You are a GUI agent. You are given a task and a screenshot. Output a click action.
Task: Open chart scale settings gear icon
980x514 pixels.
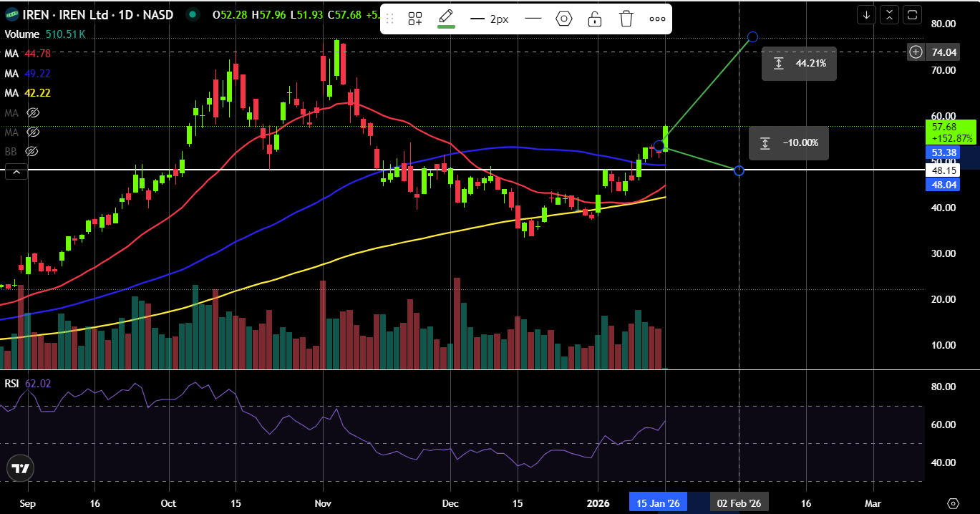click(x=953, y=503)
